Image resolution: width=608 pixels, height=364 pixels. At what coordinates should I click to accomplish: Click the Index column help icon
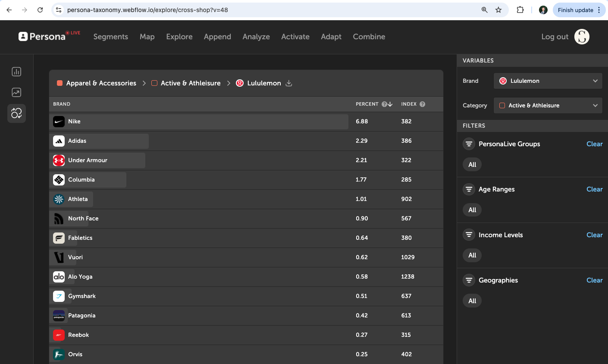click(x=422, y=104)
